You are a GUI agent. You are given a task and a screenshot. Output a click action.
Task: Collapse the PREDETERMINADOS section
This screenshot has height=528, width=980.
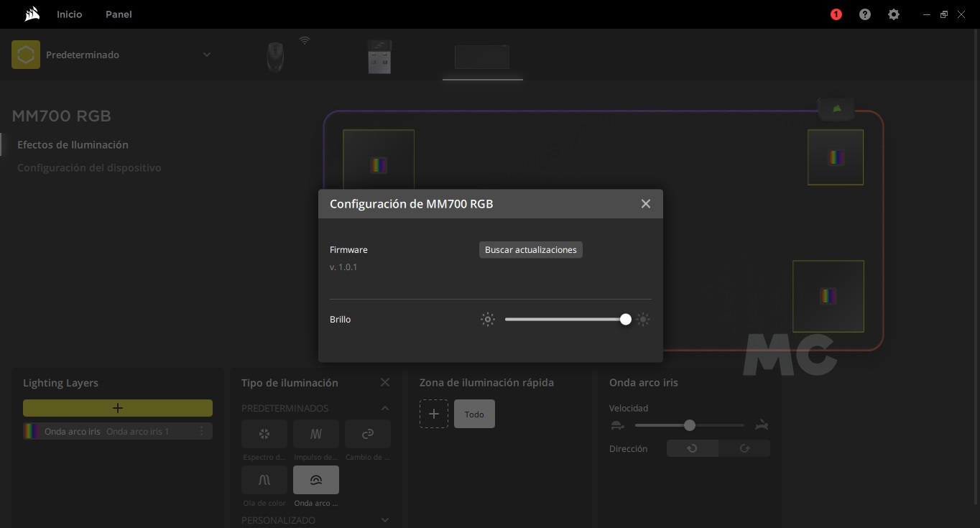pyautogui.click(x=385, y=408)
